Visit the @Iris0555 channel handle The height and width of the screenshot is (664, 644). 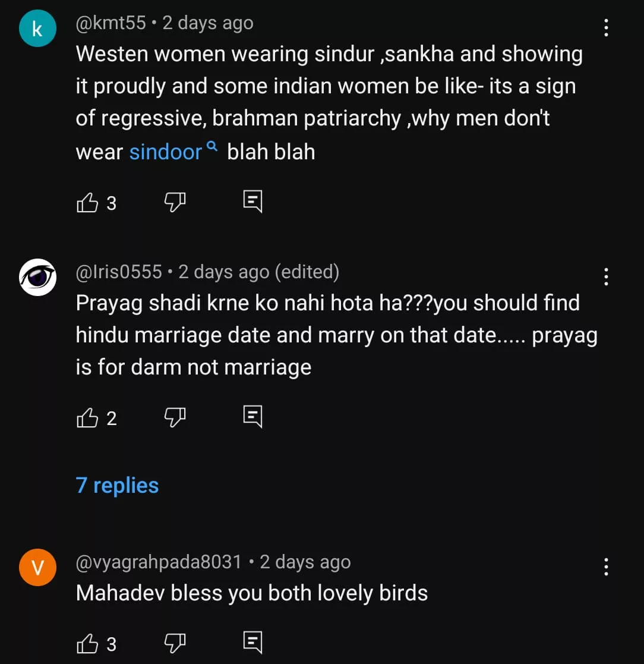119,272
